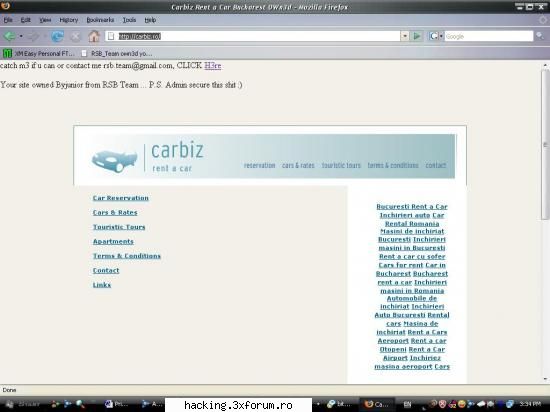The height and width of the screenshot is (412, 550).
Task: Click the Bucuresti Rent a Car sidebar link
Action: coord(412,207)
